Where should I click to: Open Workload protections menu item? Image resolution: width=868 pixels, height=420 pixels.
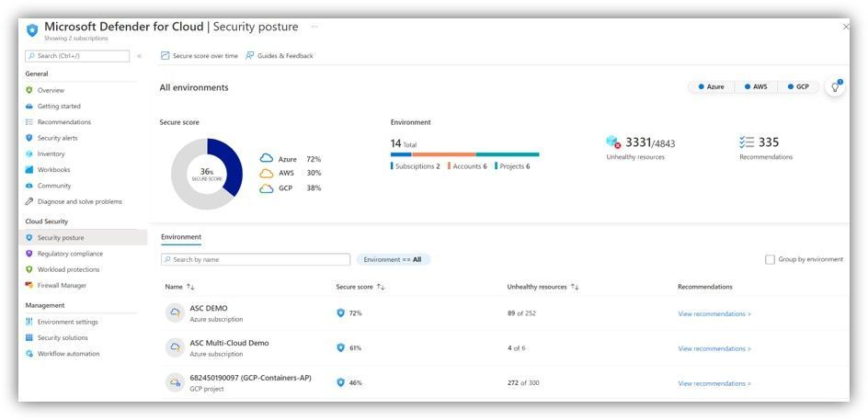click(x=69, y=269)
